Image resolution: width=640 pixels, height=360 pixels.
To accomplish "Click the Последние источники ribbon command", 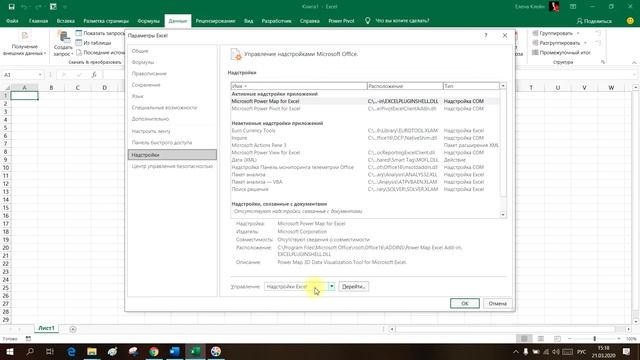I will [x=100, y=53].
